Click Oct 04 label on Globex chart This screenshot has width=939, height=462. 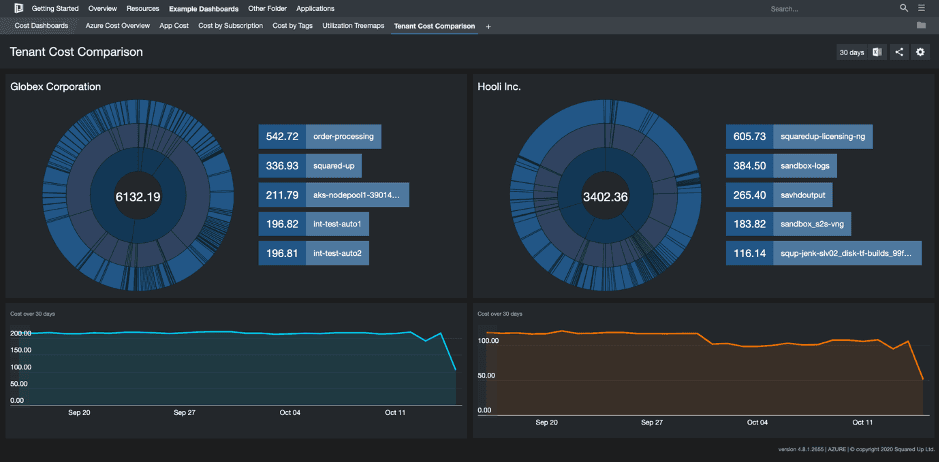click(x=290, y=413)
